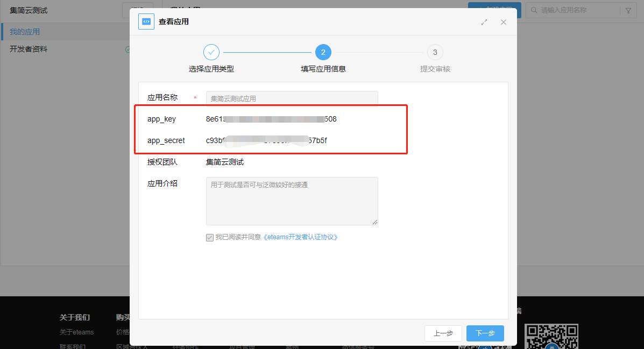Viewport: 644px width, 349px height.
Task: Open 开发者资料 in the left sidebar
Action: tap(29, 49)
